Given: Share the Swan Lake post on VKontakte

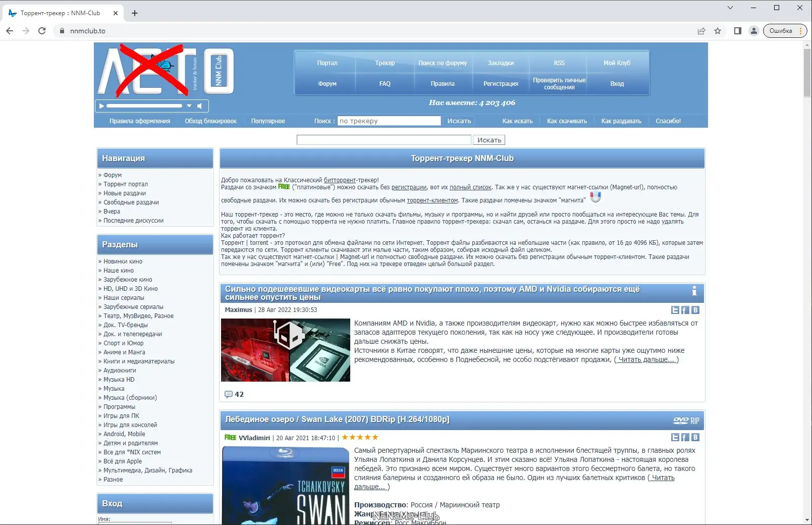Looking at the screenshot, I should click(x=695, y=437).
